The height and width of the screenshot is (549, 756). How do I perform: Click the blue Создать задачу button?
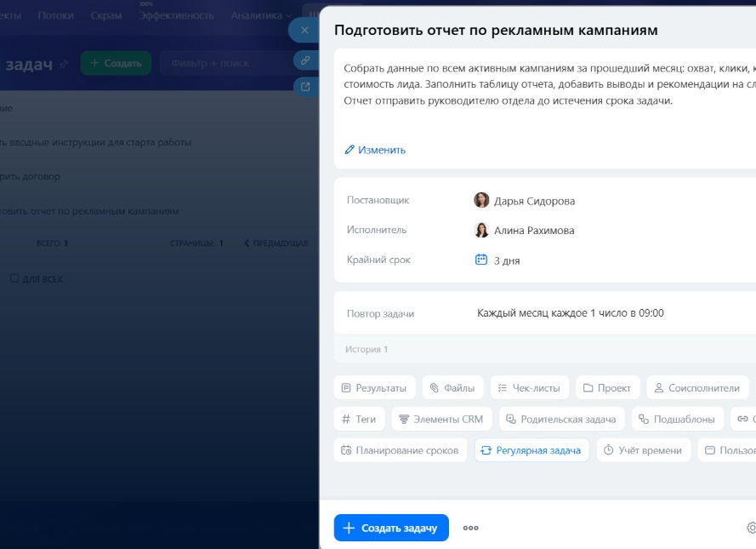391,528
